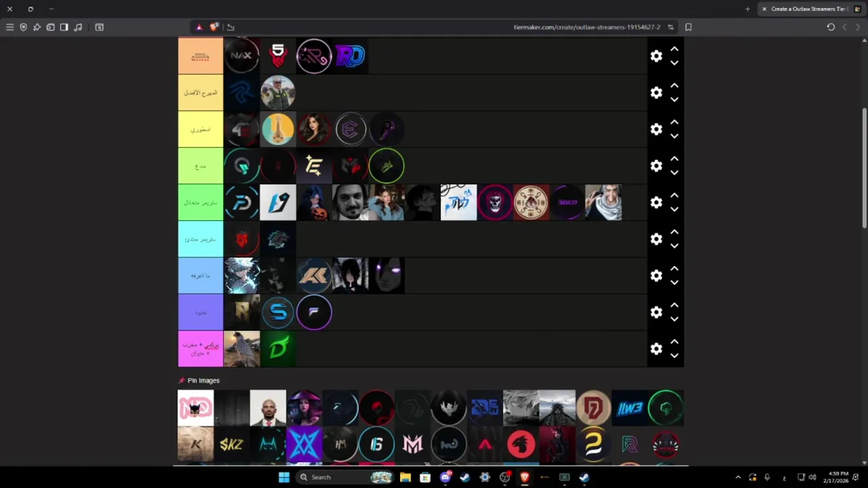This screenshot has width=868, height=488.
Task: Select the officer photo in pale yellow tier
Action: pos(278,93)
